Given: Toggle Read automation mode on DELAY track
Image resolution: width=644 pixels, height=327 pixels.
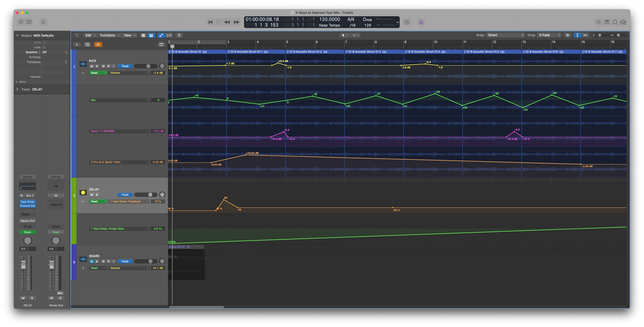Looking at the screenshot, I should point(96,201).
